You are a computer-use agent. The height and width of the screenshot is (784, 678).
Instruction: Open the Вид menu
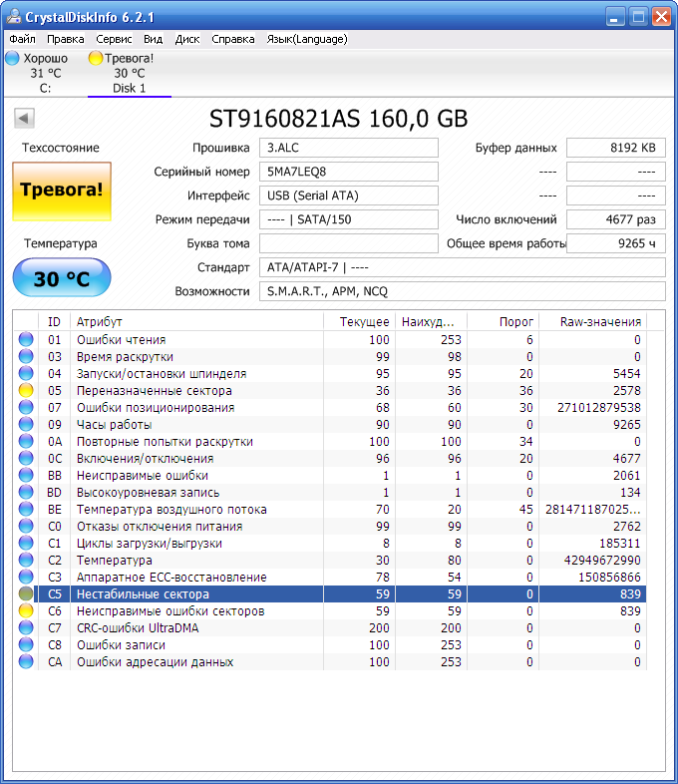pyautogui.click(x=153, y=39)
